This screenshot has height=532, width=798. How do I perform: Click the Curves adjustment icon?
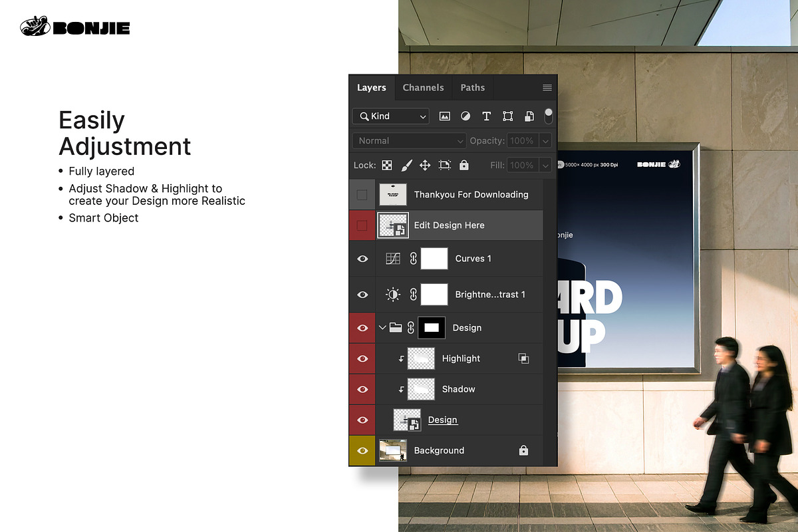coord(393,259)
